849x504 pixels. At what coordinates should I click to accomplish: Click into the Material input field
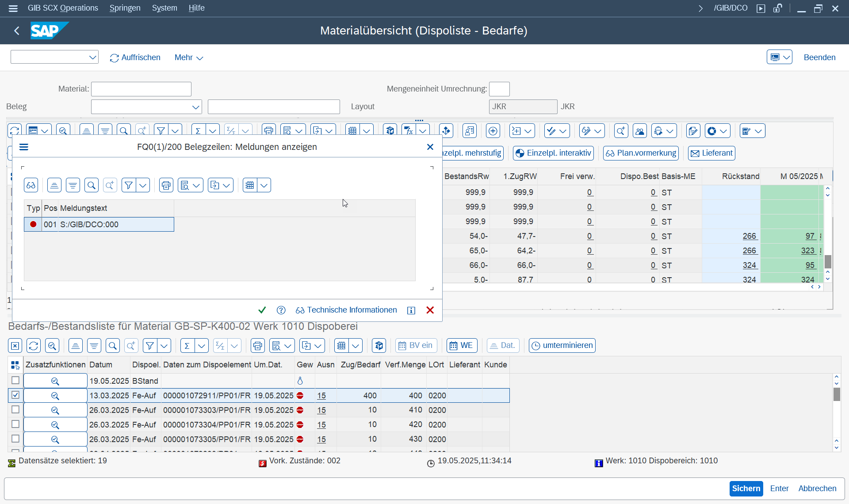(x=141, y=89)
